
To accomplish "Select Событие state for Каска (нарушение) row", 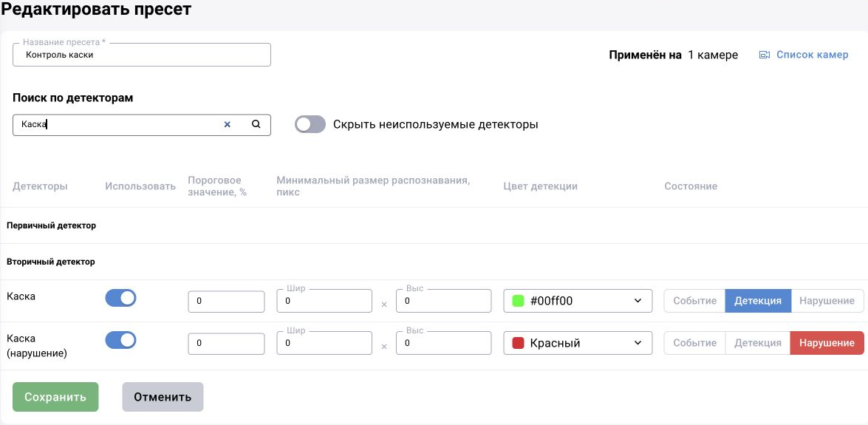I will point(694,343).
